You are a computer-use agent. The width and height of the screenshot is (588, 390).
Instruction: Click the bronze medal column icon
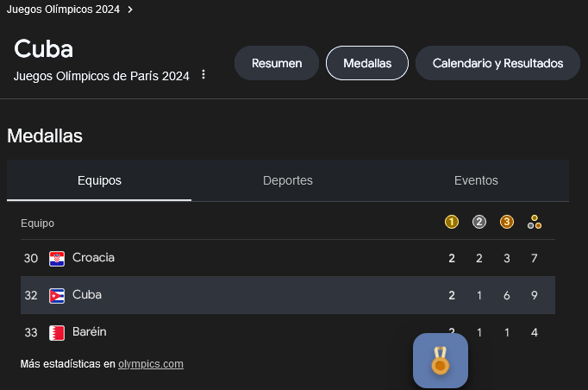point(507,222)
